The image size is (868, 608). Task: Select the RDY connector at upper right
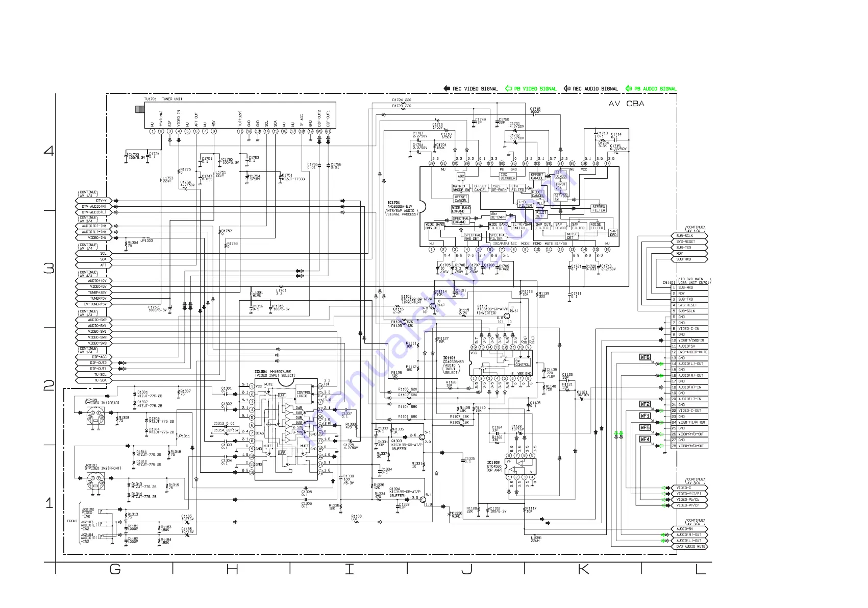(689, 254)
